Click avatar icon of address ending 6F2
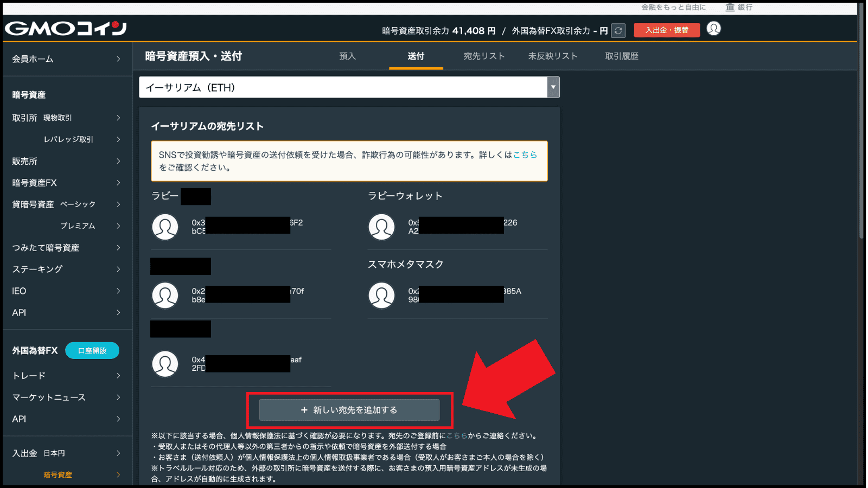Image resolution: width=868 pixels, height=488 pixels. 165,227
